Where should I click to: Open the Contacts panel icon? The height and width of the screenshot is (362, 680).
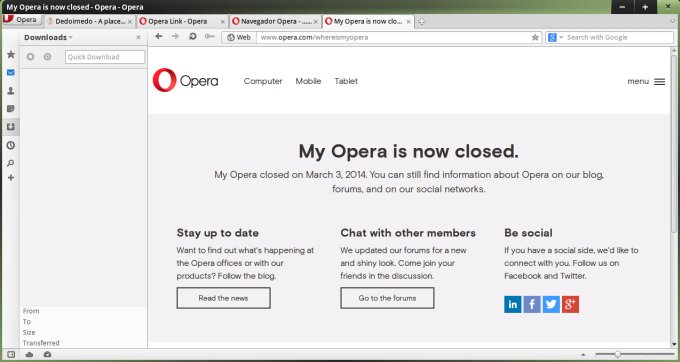tap(11, 91)
